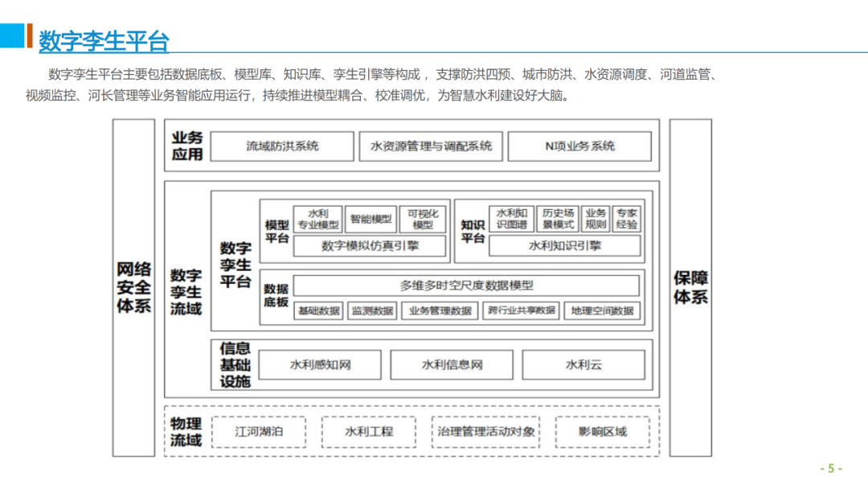Click the 物理流域 label
Viewport: 868px width, 489px height.
click(186, 432)
